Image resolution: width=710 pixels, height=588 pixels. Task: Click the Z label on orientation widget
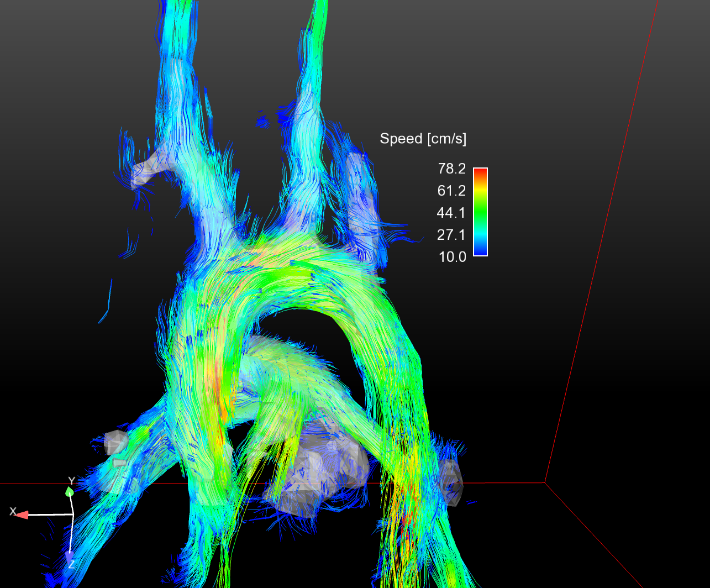[71, 564]
